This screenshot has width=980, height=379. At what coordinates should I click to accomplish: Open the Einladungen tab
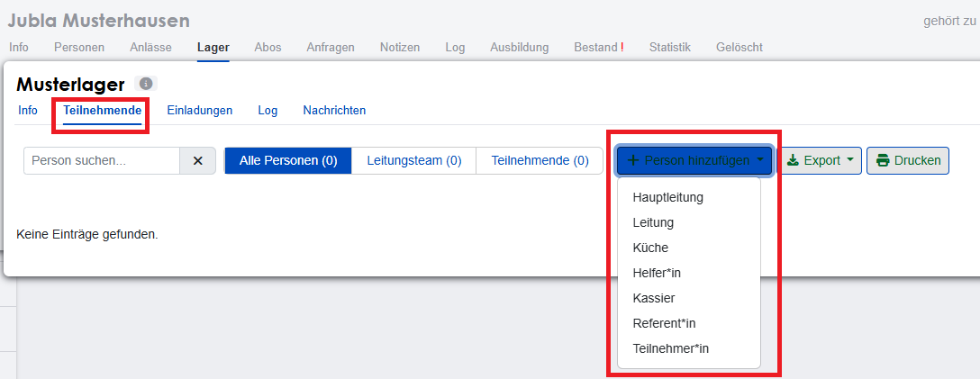point(200,111)
